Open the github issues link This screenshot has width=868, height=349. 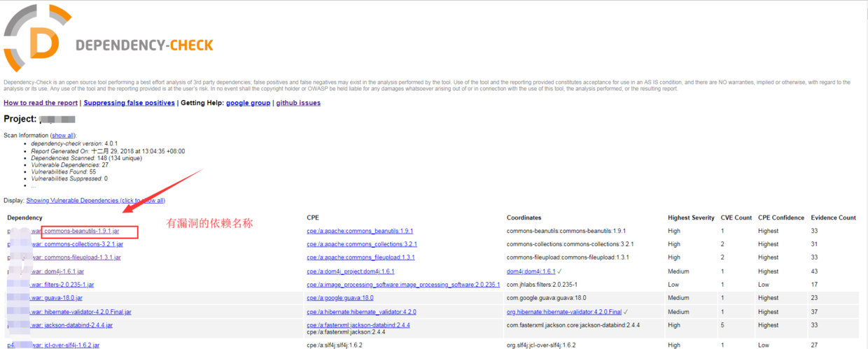298,103
